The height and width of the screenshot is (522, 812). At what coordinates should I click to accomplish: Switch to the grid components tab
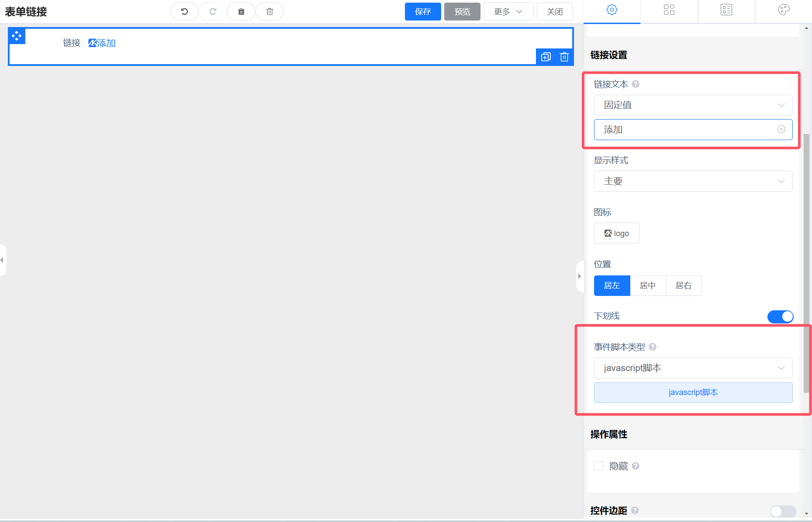tap(669, 10)
